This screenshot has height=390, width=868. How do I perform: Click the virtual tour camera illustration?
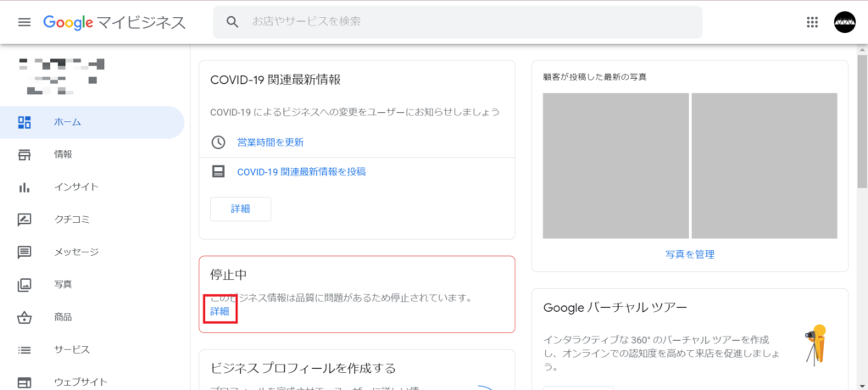click(815, 344)
